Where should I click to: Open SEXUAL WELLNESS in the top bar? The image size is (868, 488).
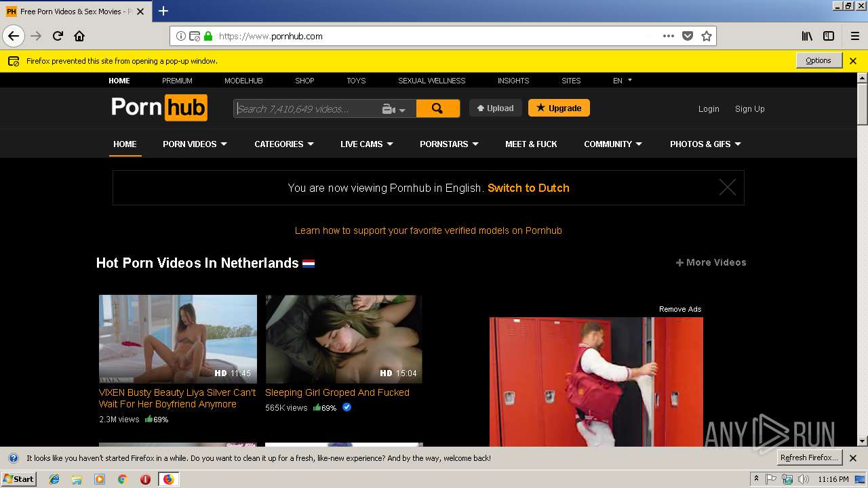pos(431,81)
